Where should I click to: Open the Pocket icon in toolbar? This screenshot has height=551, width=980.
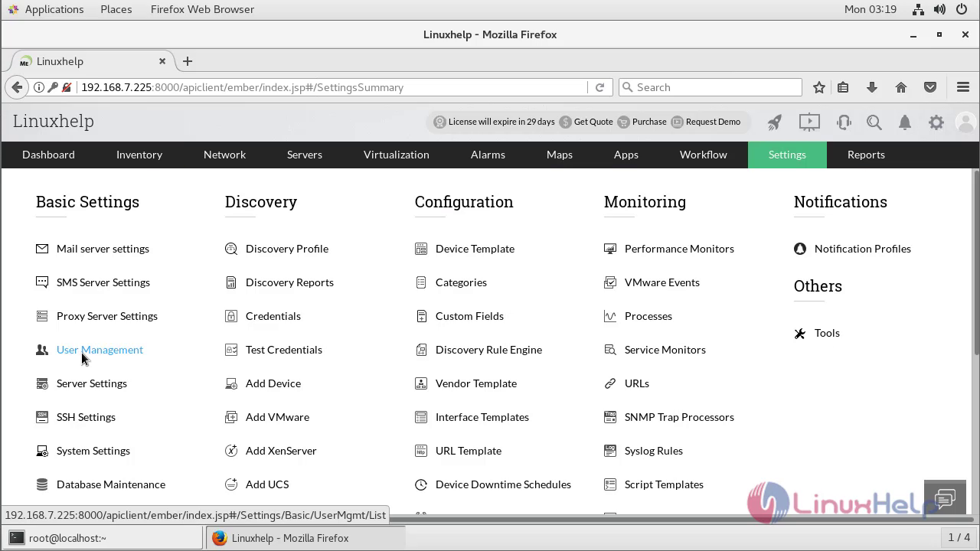tap(930, 87)
